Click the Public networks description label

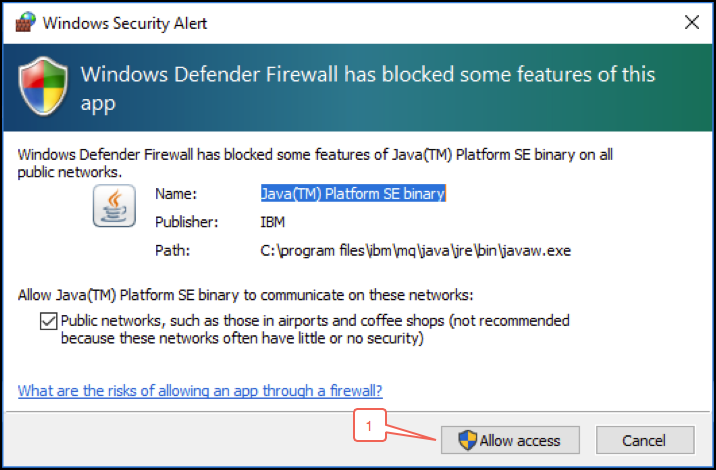coord(315,329)
